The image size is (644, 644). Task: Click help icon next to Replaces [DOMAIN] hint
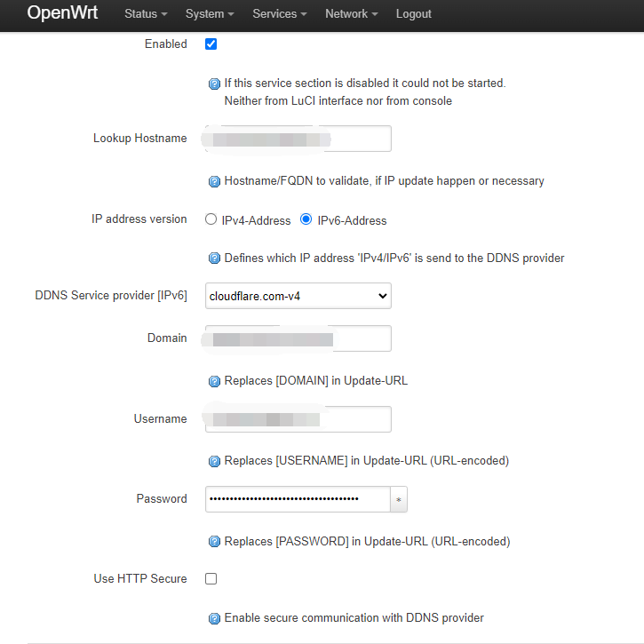click(214, 381)
